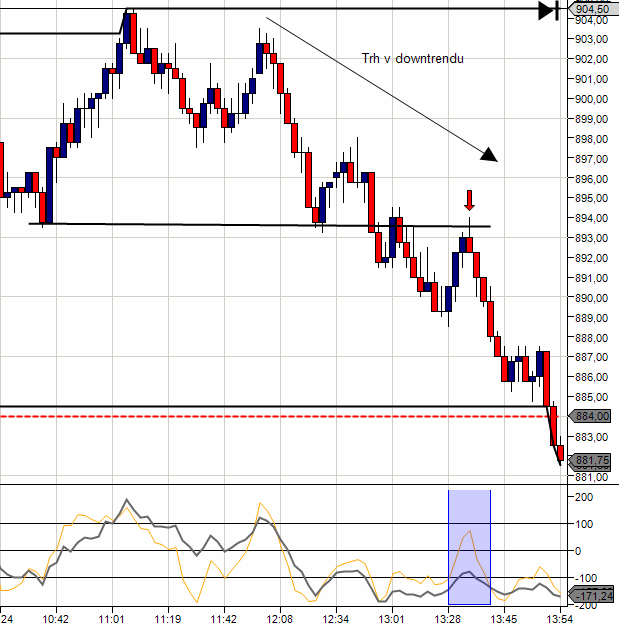Image resolution: width=619 pixels, height=630 pixels.
Task: Click the 13:28 time axis label
Action: (x=448, y=619)
